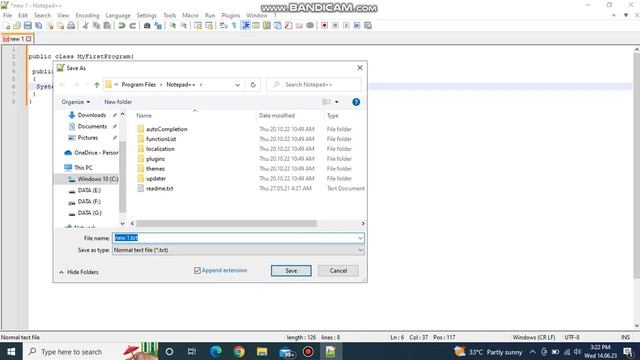Open Google Chrome from taskbar

coord(239,351)
